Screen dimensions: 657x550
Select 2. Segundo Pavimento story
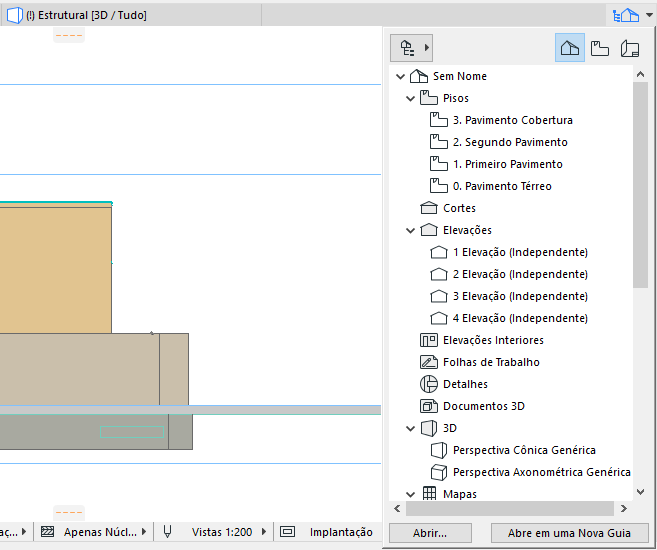coord(510,142)
